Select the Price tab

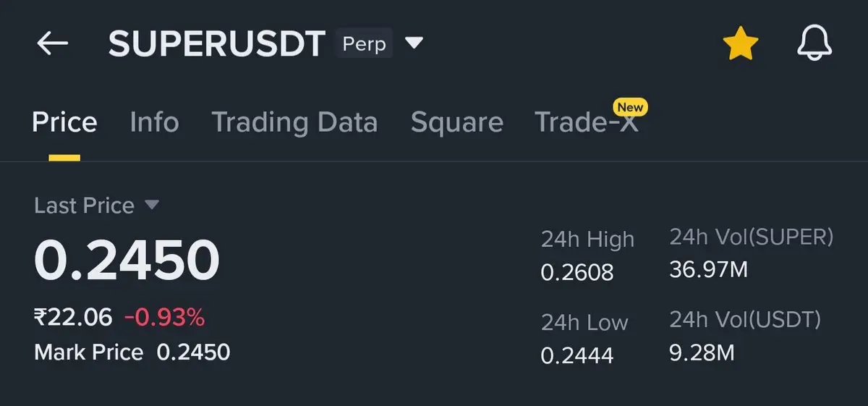[x=64, y=122]
